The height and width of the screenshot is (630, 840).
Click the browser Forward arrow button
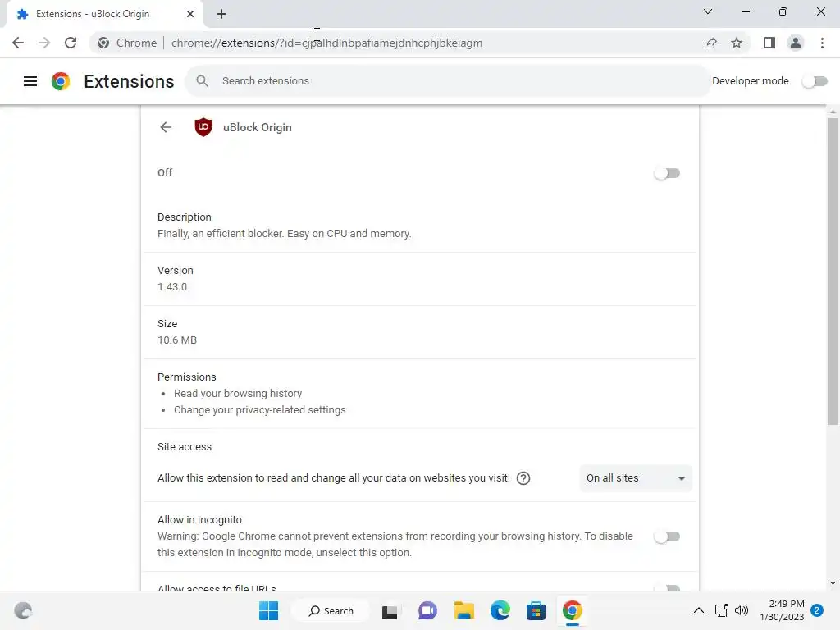[x=44, y=43]
